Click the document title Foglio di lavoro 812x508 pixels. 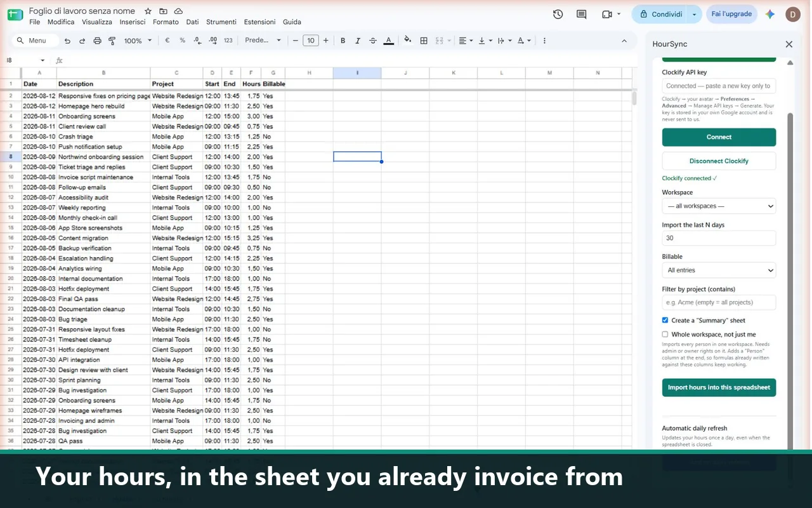tap(82, 11)
